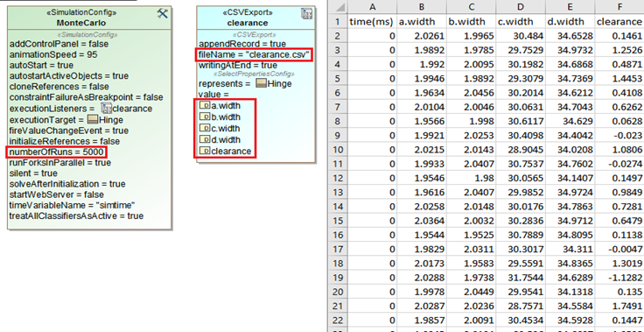
Task: Select the numberOfRuns = 5000 property
Action: 56,152
